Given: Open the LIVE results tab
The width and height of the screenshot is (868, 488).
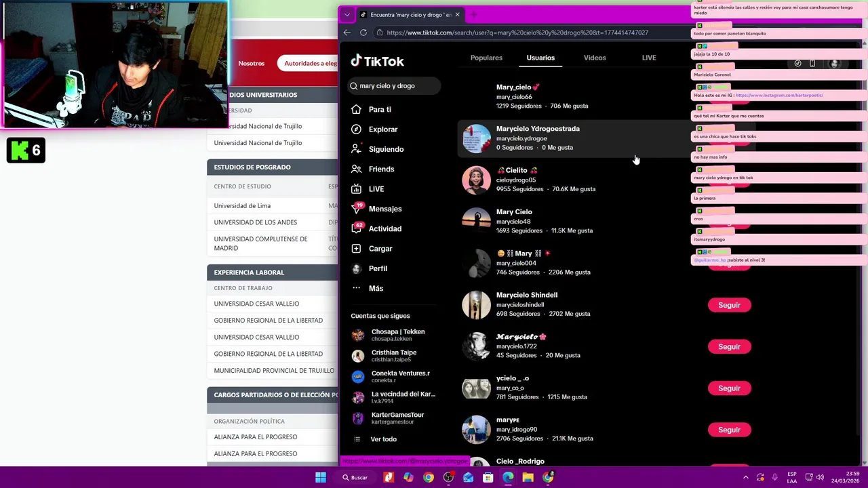Looking at the screenshot, I should pos(649,58).
